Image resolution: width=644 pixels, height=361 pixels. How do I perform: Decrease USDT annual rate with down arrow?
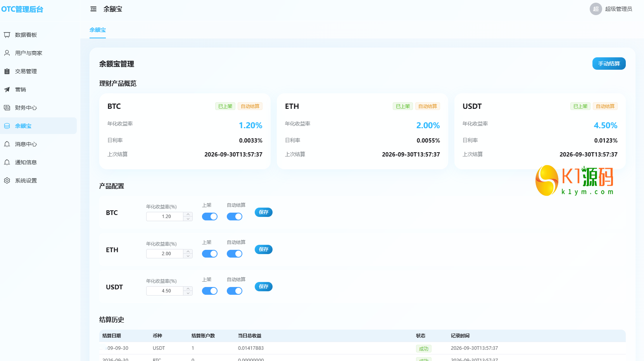click(x=188, y=293)
